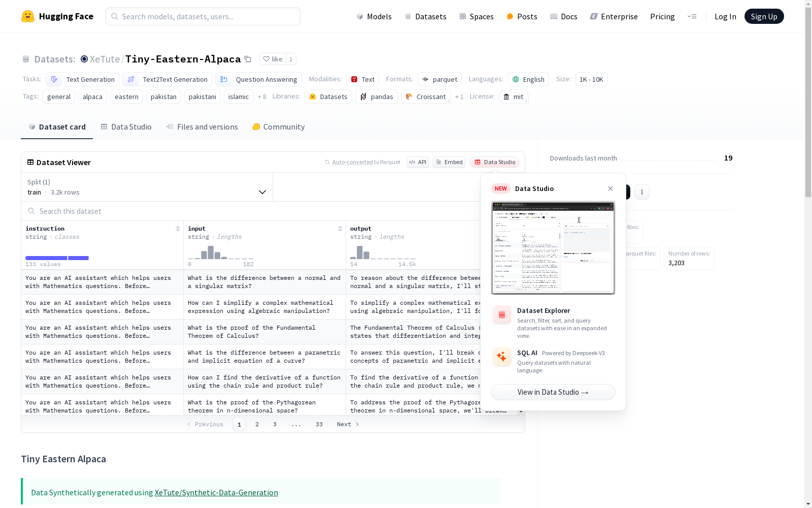The width and height of the screenshot is (812, 508).
Task: Open the Croissant library dropdown
Action: pyautogui.click(x=426, y=97)
